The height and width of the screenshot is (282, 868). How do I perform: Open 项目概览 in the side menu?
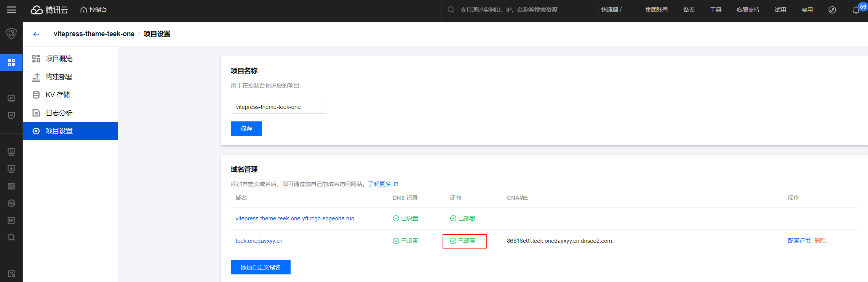point(59,59)
